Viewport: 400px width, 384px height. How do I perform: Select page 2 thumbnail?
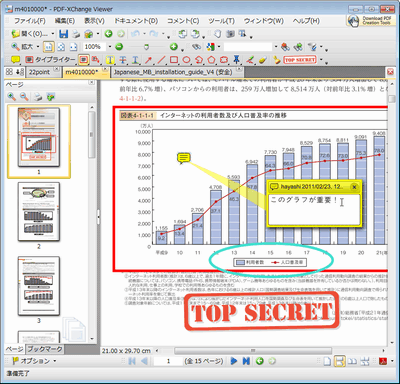[39, 212]
